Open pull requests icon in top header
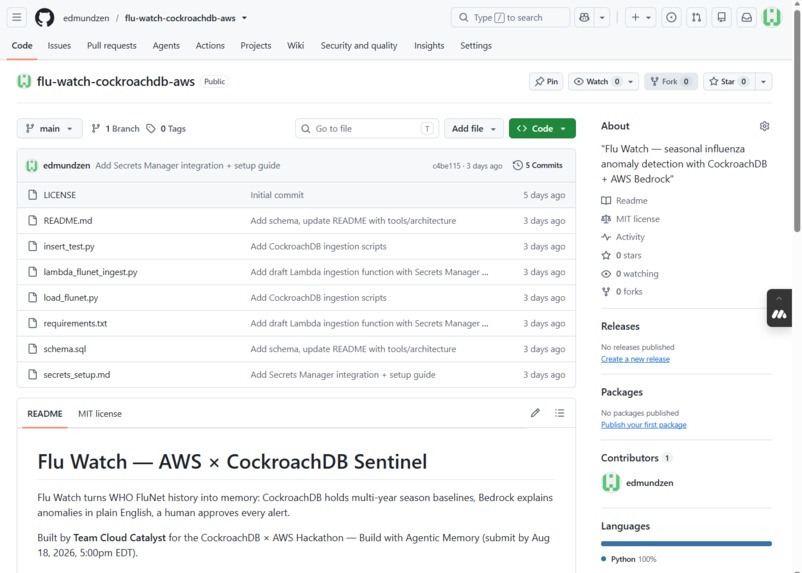 click(x=696, y=17)
